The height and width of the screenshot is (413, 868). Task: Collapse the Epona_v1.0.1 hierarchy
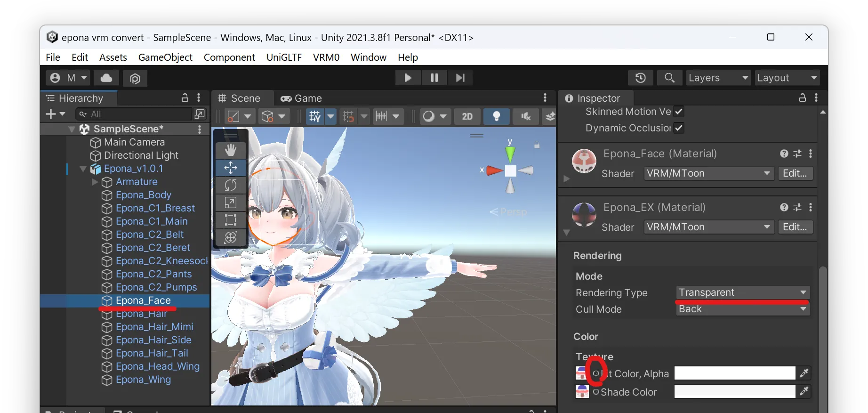pyautogui.click(x=83, y=169)
